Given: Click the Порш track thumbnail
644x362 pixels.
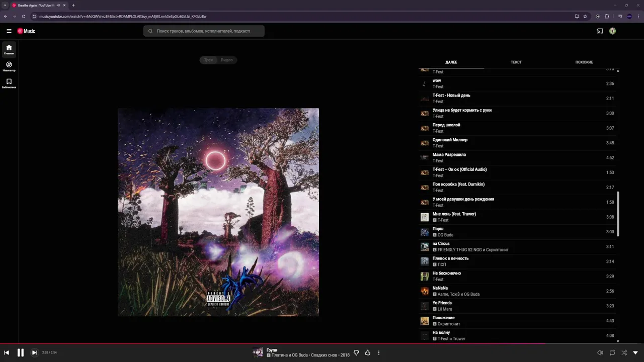Looking at the screenshot, I should click(425, 232).
